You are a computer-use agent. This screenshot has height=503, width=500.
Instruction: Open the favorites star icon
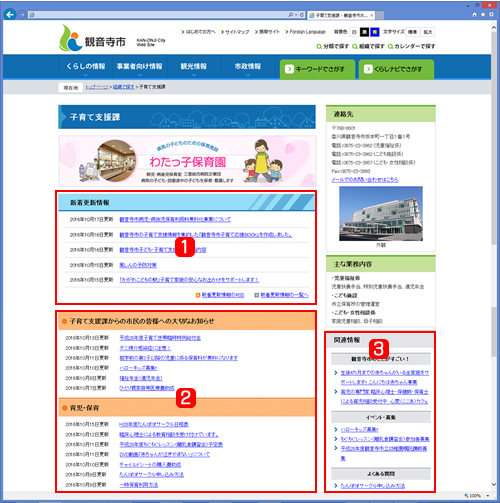[x=483, y=15]
